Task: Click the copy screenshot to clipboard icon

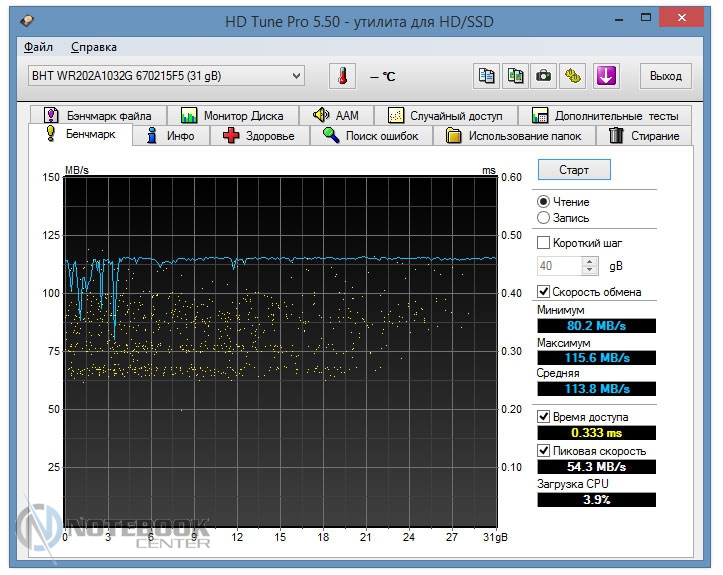Action: (515, 76)
